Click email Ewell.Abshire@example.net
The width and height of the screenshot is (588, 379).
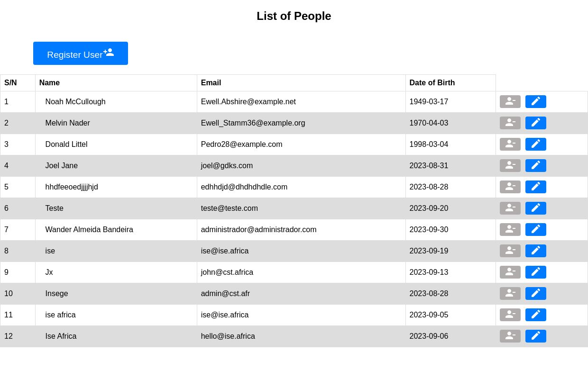coord(248,102)
